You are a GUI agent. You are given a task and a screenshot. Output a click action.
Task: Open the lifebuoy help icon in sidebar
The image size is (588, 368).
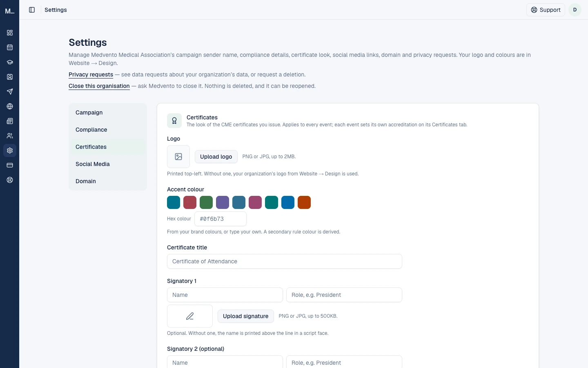[x=10, y=180]
